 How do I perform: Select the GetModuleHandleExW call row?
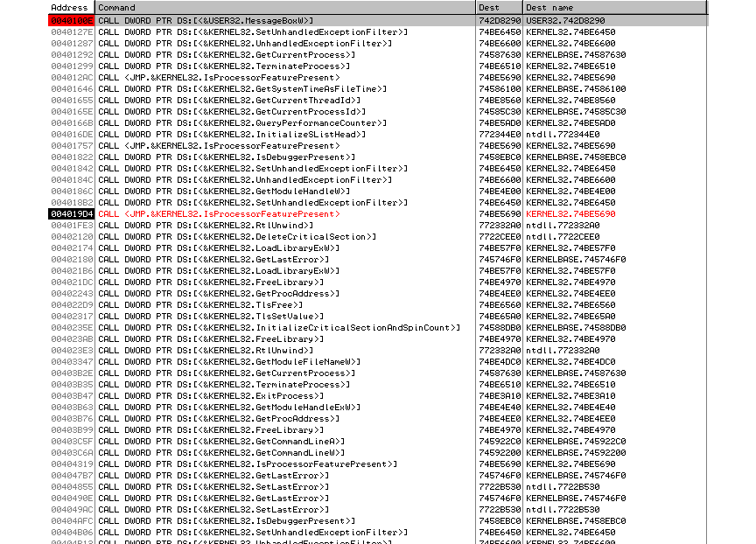(377, 408)
